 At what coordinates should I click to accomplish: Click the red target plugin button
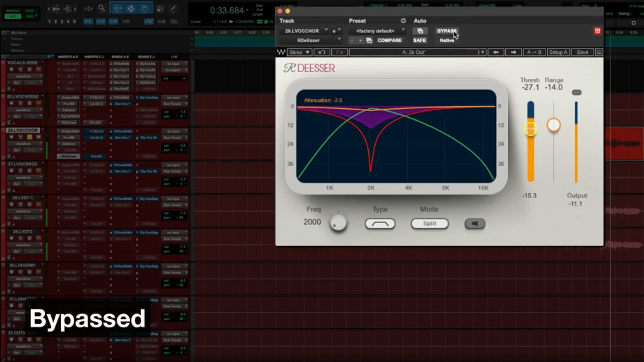(597, 31)
